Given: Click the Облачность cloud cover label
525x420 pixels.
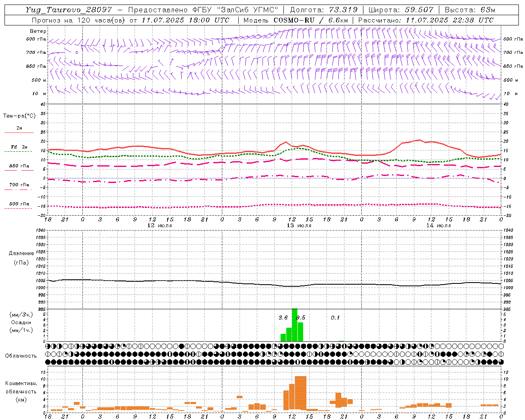Looking at the screenshot, I should pos(21,356).
